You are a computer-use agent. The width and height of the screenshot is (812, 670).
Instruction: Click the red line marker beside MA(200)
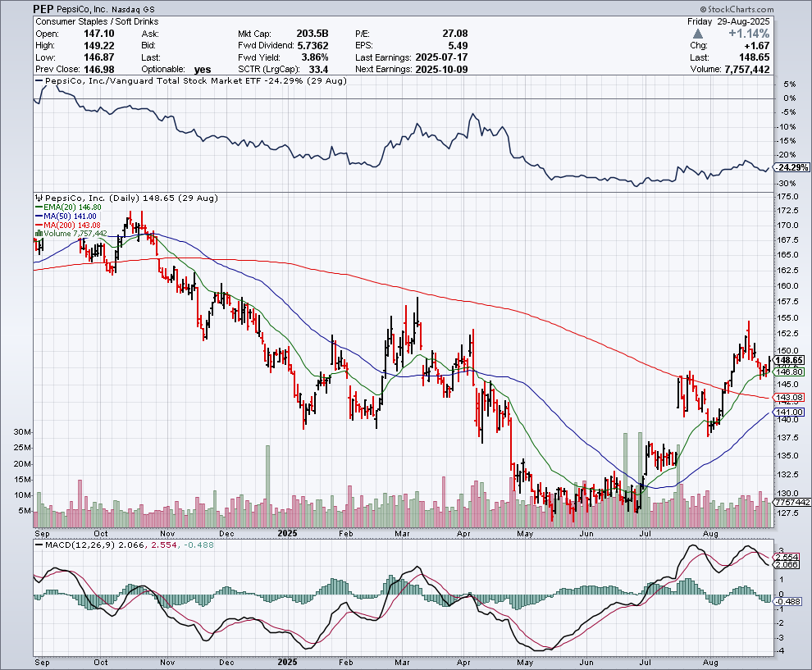click(x=39, y=225)
